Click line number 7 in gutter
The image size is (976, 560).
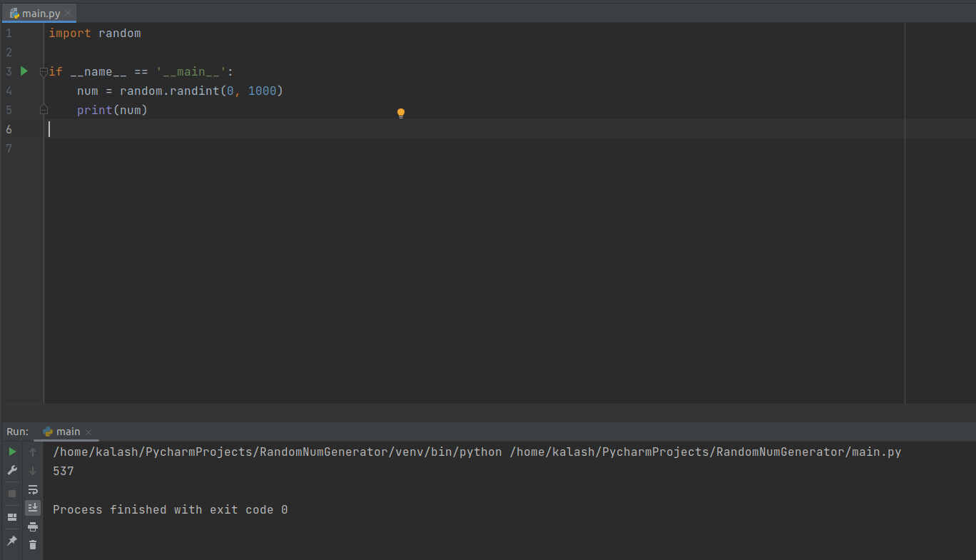pos(9,148)
